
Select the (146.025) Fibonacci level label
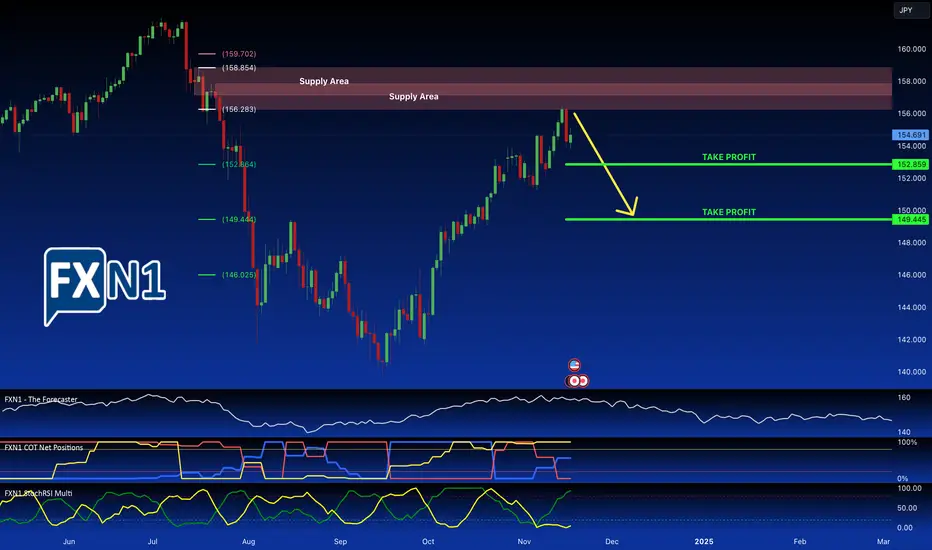(x=239, y=275)
